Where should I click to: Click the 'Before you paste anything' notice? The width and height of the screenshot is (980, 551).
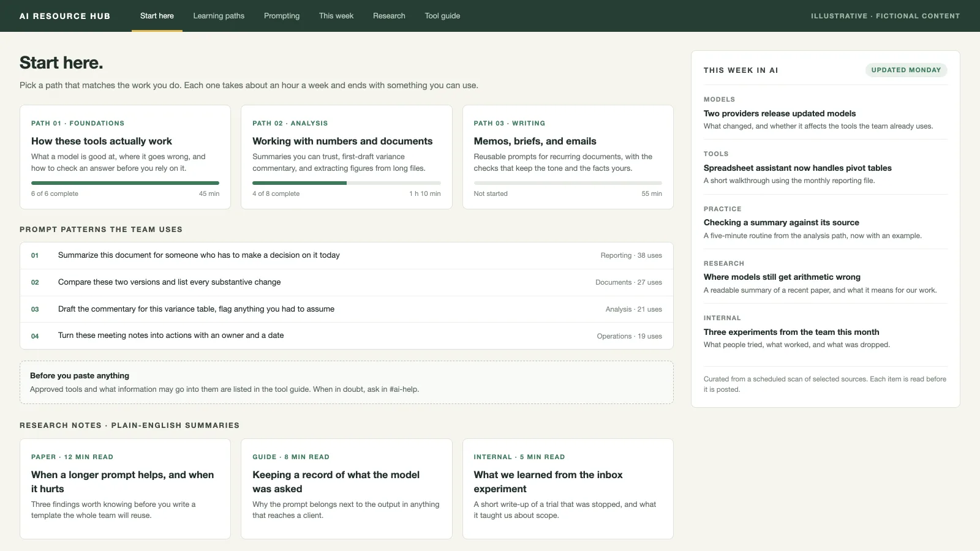[x=347, y=382]
